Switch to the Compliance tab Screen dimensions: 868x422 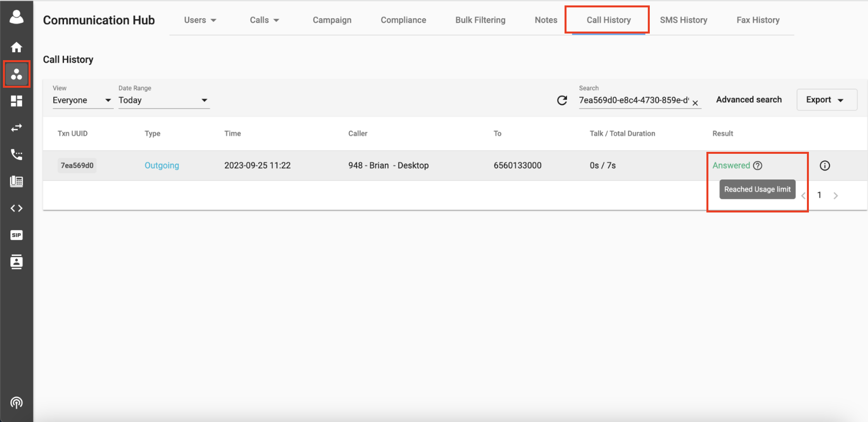click(403, 20)
